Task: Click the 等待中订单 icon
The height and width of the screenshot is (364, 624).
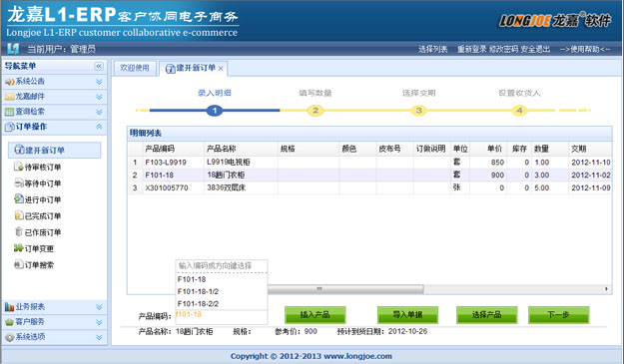Action: pos(18,182)
